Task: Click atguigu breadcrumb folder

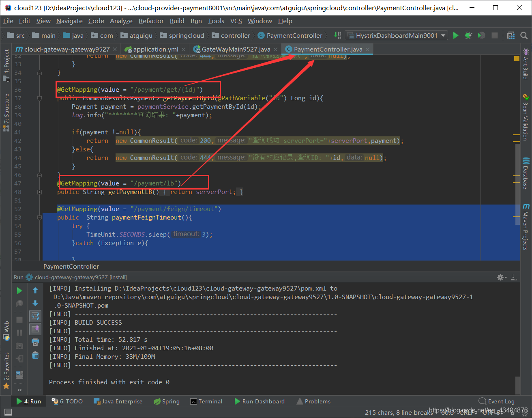Action: pyautogui.click(x=137, y=35)
